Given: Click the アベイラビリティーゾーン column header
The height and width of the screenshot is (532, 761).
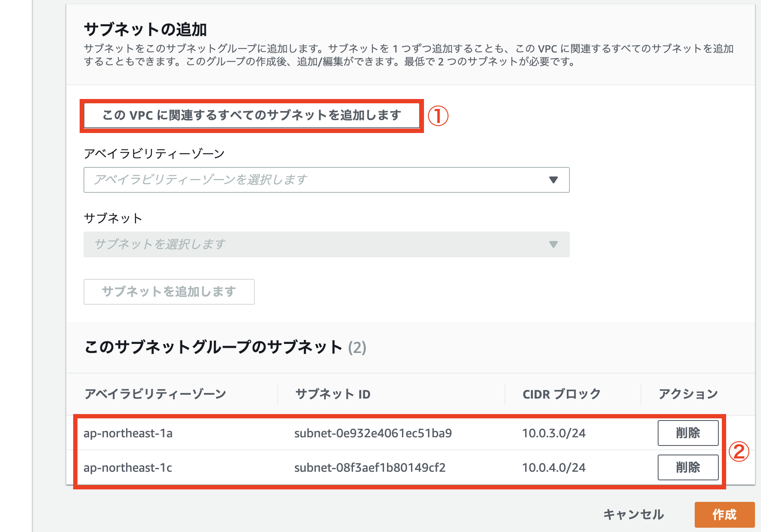Looking at the screenshot, I should tap(156, 393).
